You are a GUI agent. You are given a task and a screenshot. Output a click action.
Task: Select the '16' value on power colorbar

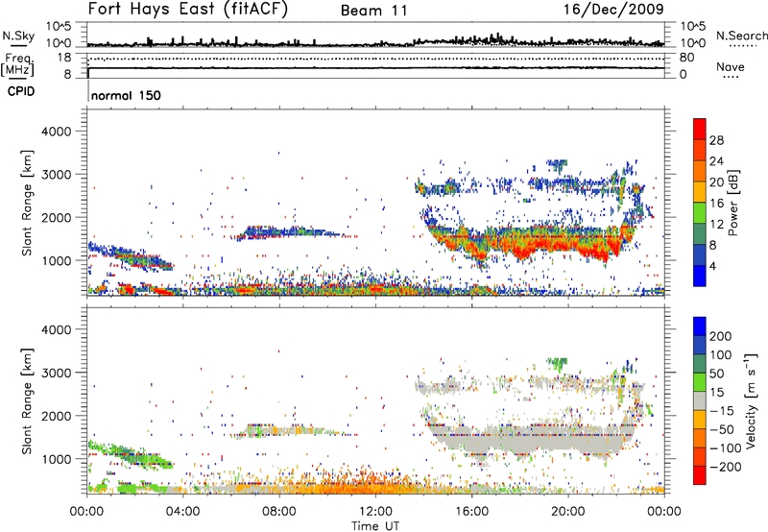716,204
